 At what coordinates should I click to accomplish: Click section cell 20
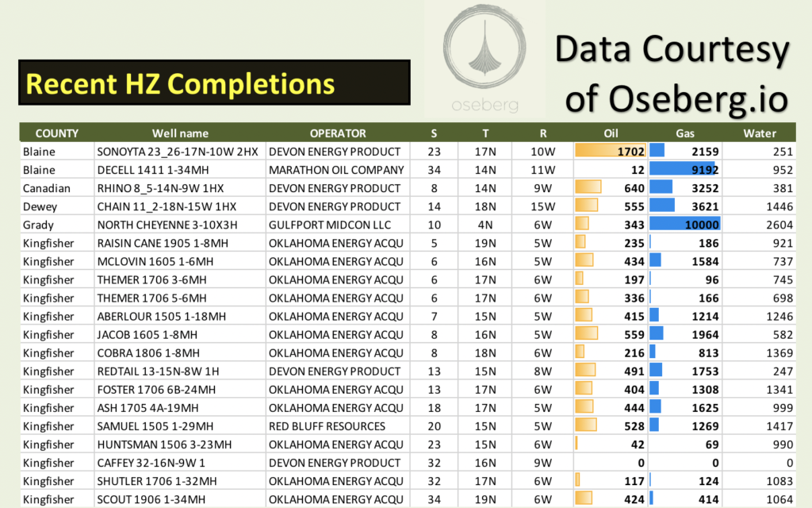[434, 426]
